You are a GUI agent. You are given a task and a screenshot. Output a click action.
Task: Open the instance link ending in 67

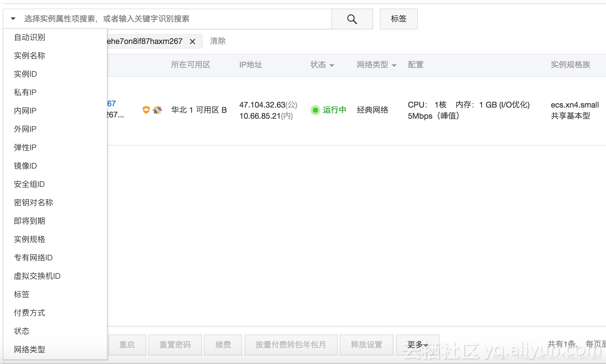111,104
